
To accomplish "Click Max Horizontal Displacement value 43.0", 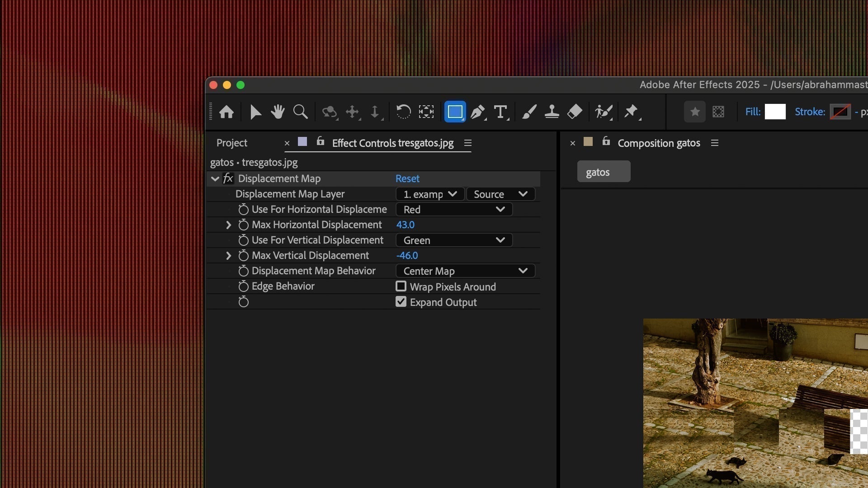I will (x=405, y=225).
